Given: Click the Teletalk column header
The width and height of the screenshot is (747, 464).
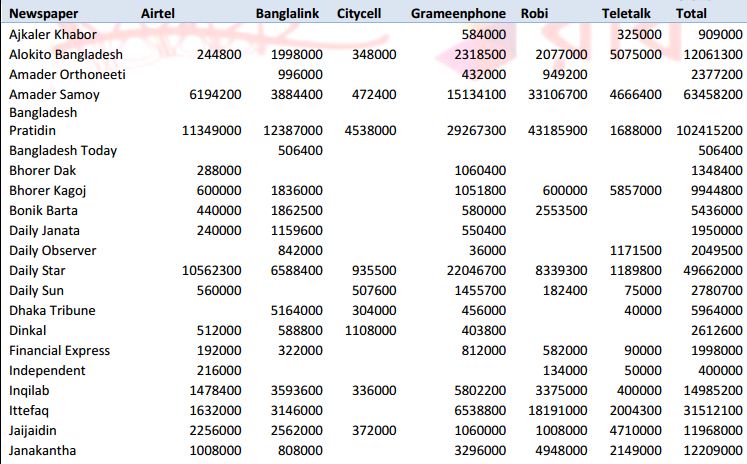Looking at the screenshot, I should click(x=630, y=14).
